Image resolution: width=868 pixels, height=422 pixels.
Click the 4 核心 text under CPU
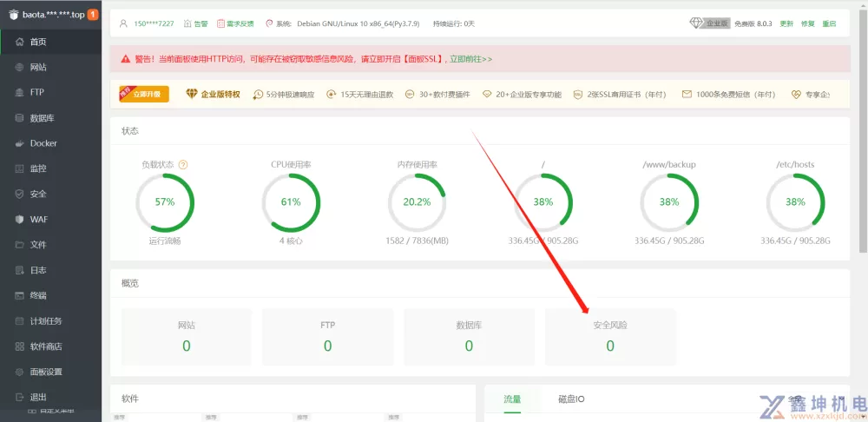click(x=291, y=241)
